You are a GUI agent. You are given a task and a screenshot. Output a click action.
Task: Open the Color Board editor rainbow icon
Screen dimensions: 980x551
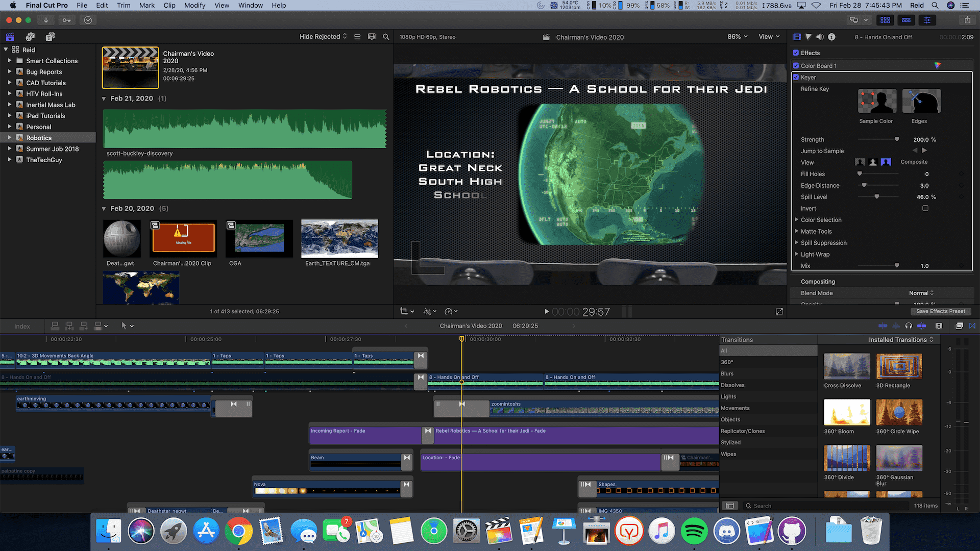coord(937,65)
